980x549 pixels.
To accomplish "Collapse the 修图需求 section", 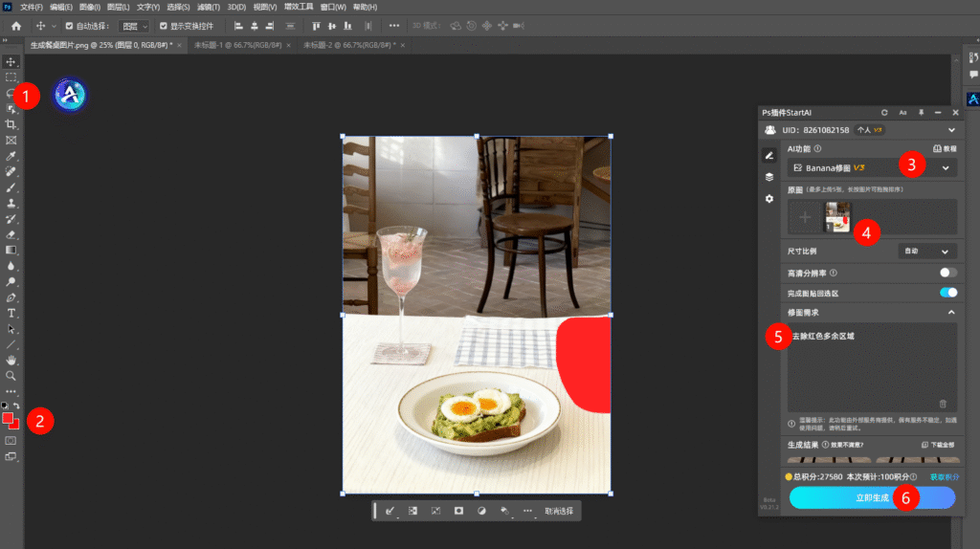I will 950,313.
